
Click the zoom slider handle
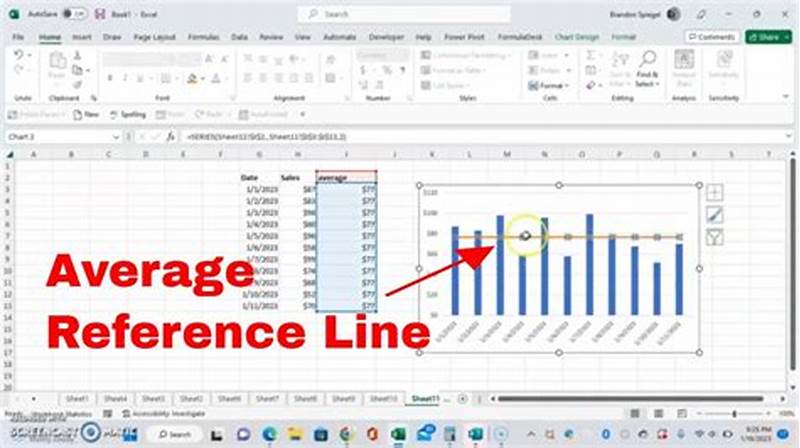tap(734, 414)
